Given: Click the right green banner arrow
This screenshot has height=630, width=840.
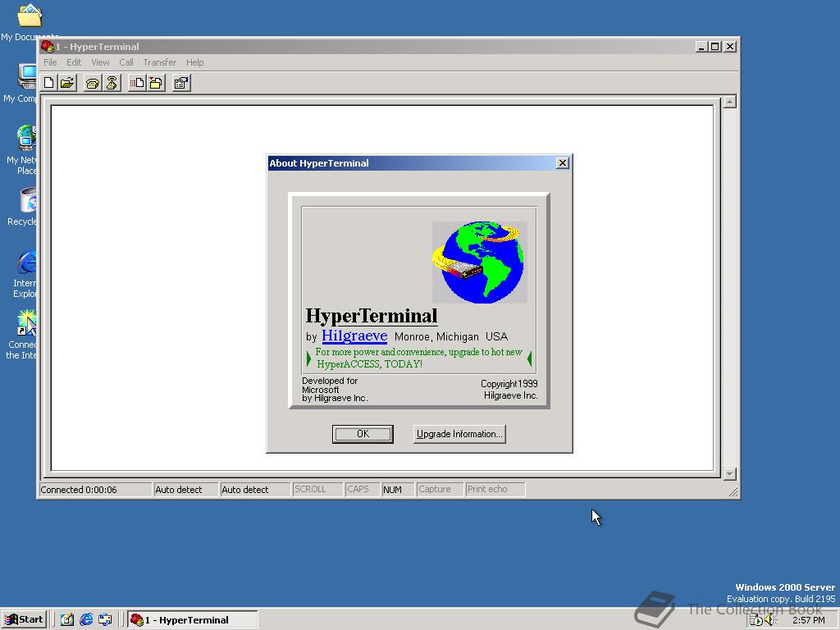Looking at the screenshot, I should pos(529,358).
